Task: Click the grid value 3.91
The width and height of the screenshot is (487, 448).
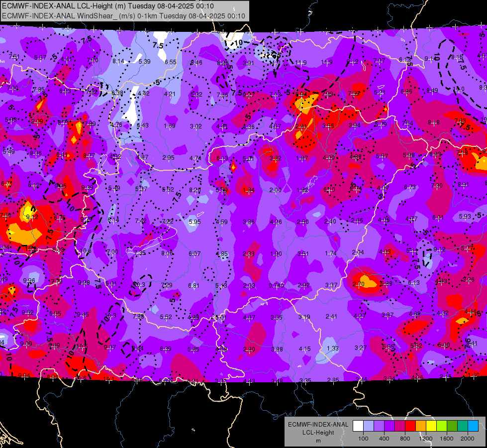Action: (x=248, y=63)
